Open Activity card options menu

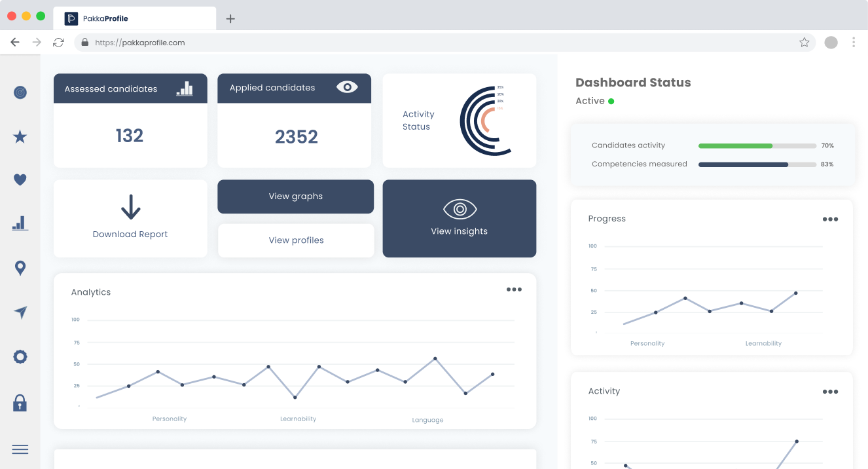[x=830, y=392]
